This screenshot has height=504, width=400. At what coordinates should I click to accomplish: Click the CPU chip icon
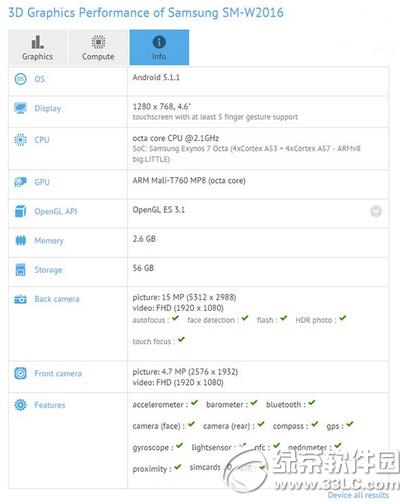(x=20, y=140)
